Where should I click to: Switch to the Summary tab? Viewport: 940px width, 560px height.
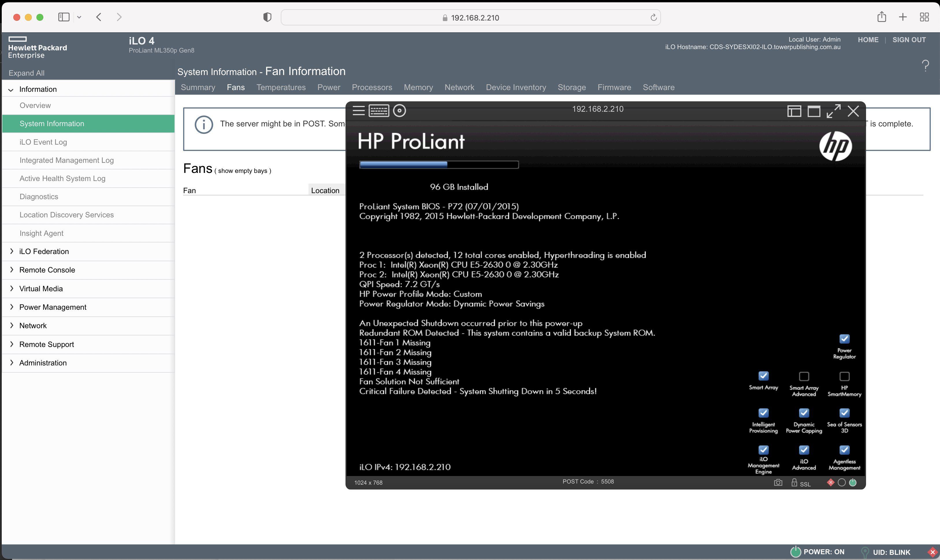[198, 87]
